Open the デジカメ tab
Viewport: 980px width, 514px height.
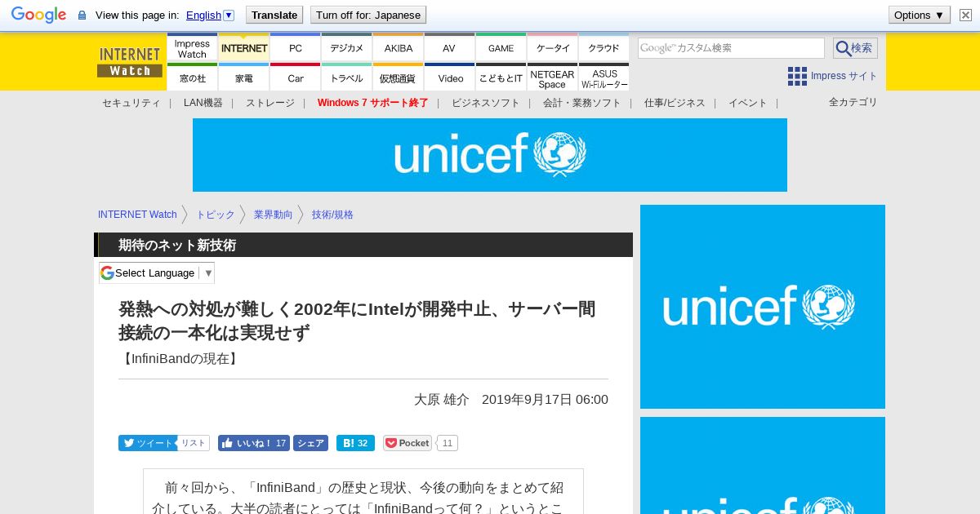[x=346, y=49]
